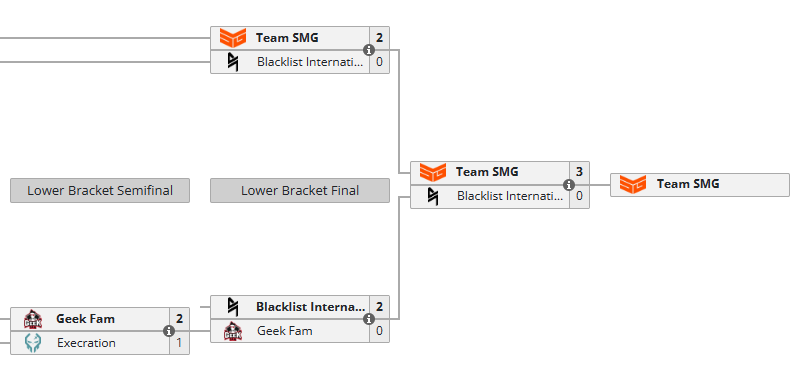Click Geek Fam loser row in lower final

pyautogui.click(x=300, y=331)
